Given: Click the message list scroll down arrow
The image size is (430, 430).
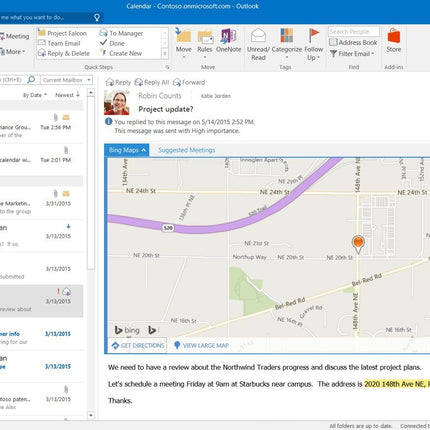Looking at the screenshot, I should pos(91,415).
